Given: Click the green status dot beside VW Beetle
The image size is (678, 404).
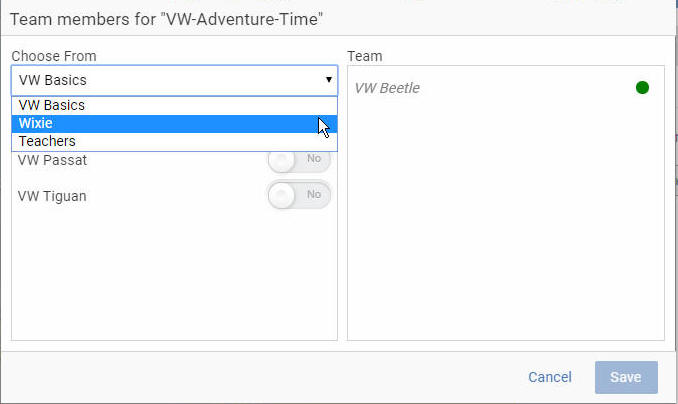Looking at the screenshot, I should (x=642, y=88).
